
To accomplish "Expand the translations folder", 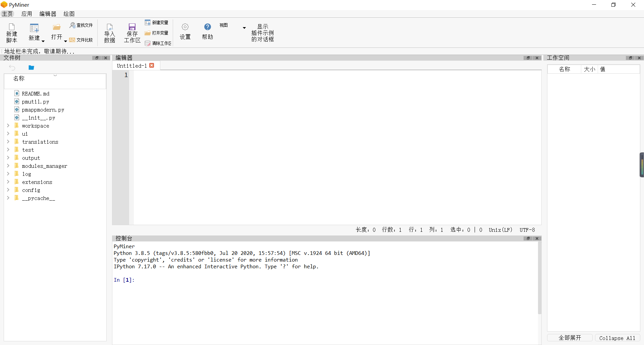I will point(8,142).
